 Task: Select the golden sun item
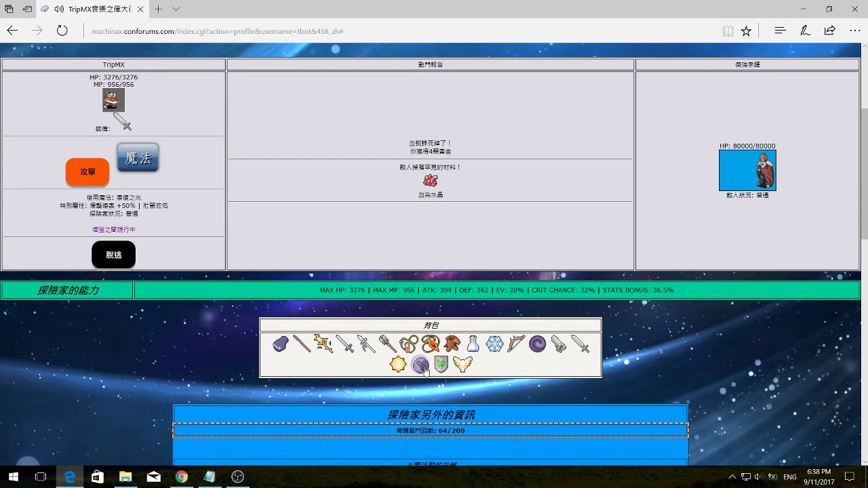coord(398,365)
